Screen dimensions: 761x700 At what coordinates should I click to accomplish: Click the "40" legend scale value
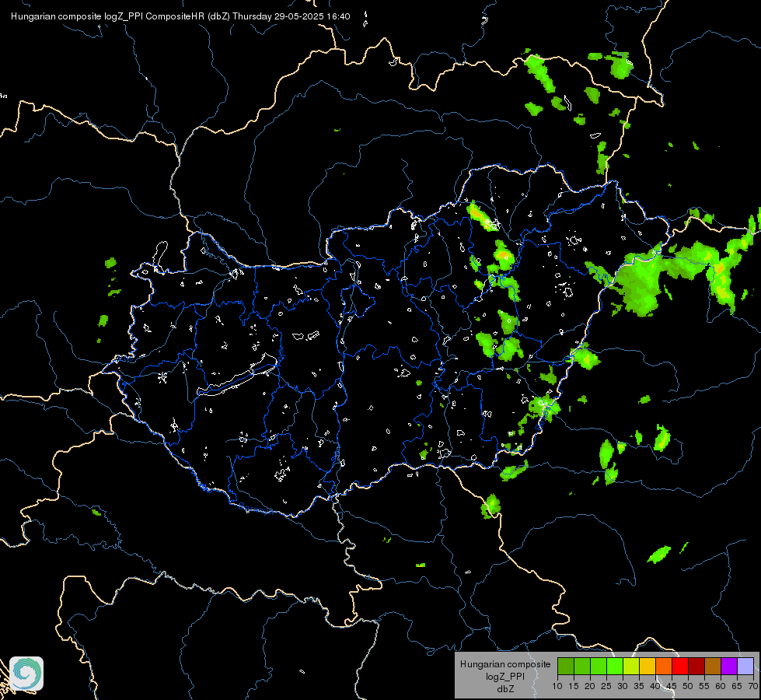pos(655,686)
